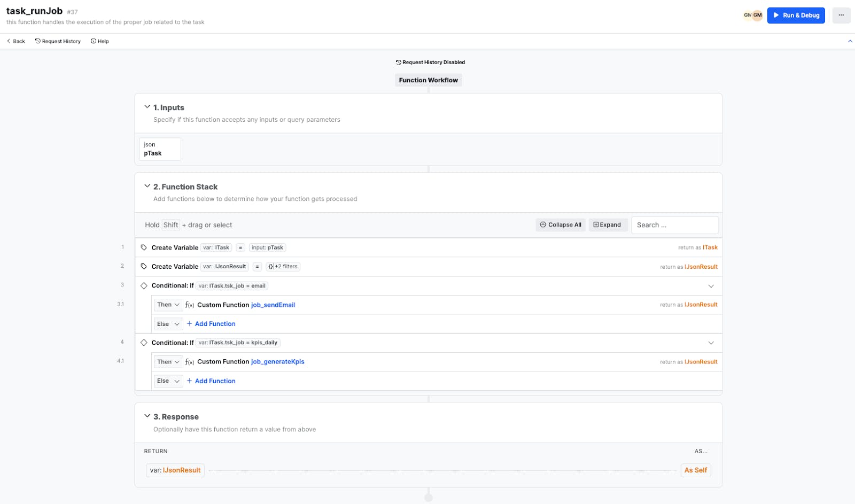
Task: Click the f(x) icon beside job_sendEmail
Action: click(190, 305)
